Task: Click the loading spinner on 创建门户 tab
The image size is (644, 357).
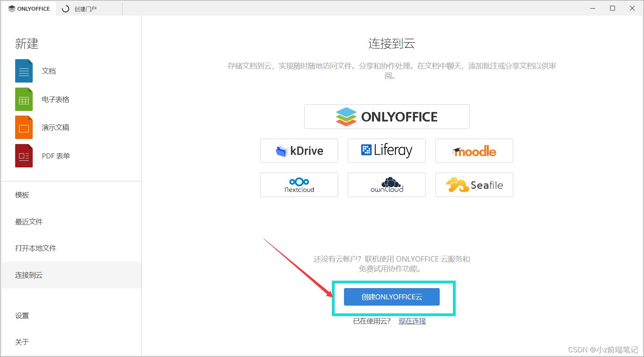Action: [x=65, y=9]
